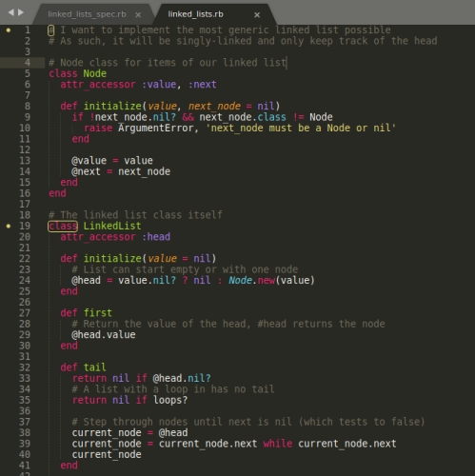Click the comment starting 'Step through nodes'
The width and height of the screenshot is (475, 476).
tap(248, 422)
